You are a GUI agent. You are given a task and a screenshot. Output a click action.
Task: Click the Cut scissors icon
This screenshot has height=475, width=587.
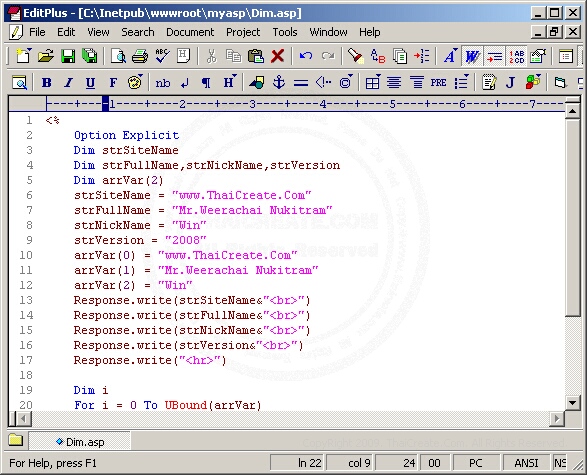(x=212, y=57)
